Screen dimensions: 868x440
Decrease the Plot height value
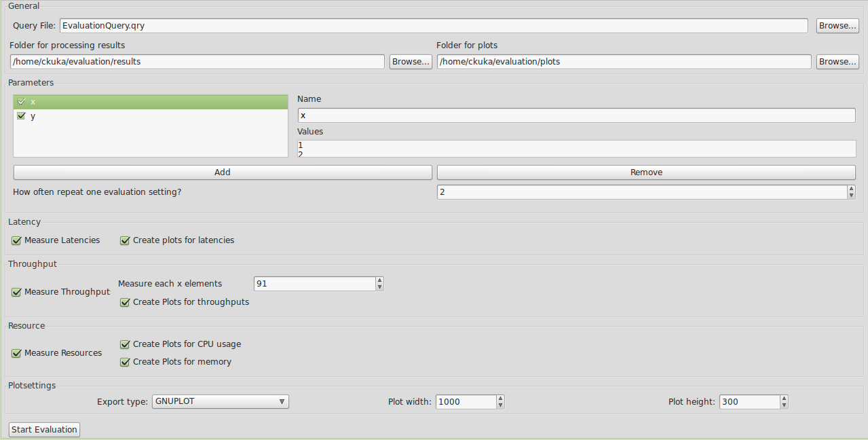click(x=784, y=405)
